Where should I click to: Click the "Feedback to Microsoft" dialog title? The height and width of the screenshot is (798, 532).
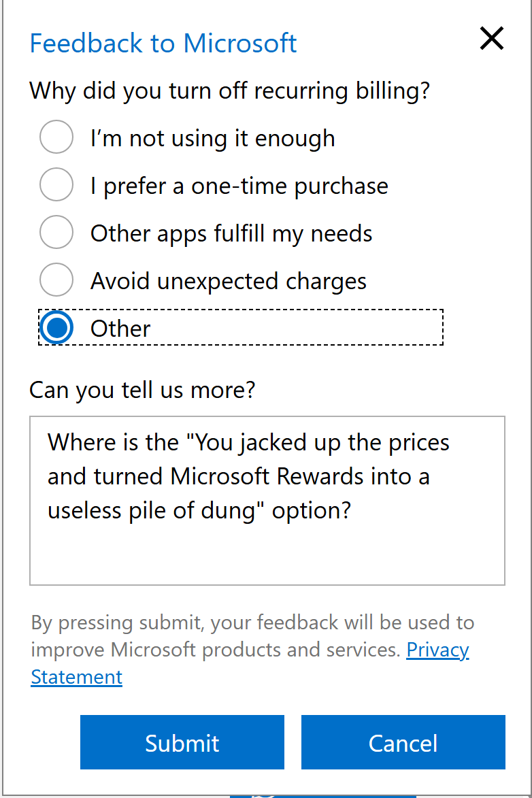click(x=163, y=43)
